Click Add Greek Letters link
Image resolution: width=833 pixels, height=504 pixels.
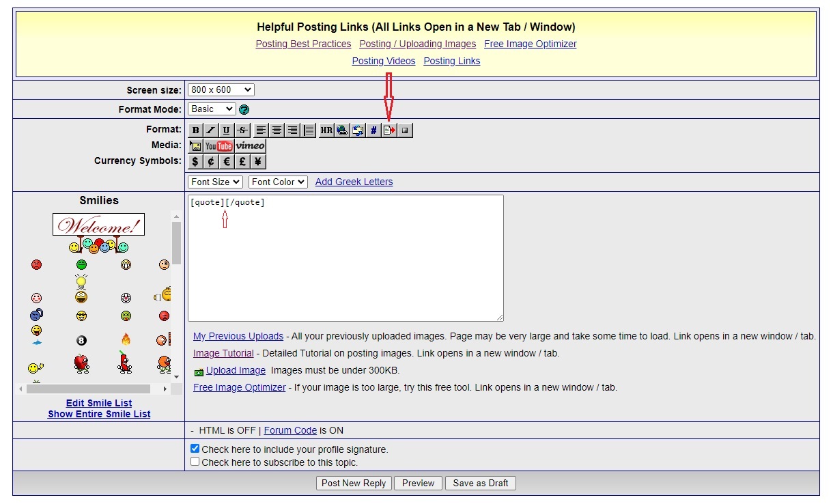click(x=354, y=182)
